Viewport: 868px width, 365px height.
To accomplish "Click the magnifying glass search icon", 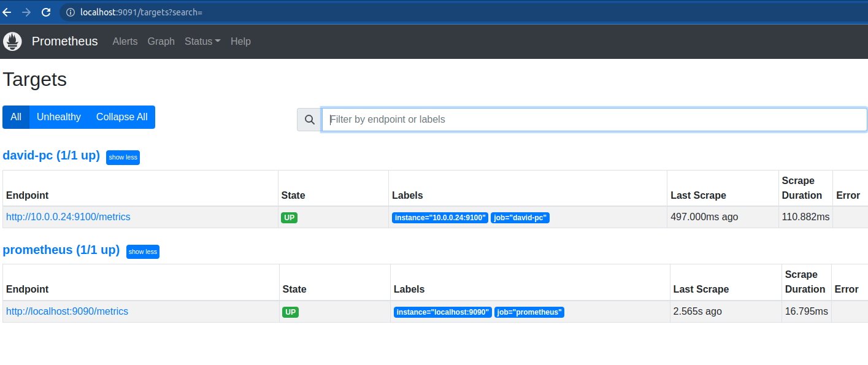I will tap(309, 120).
